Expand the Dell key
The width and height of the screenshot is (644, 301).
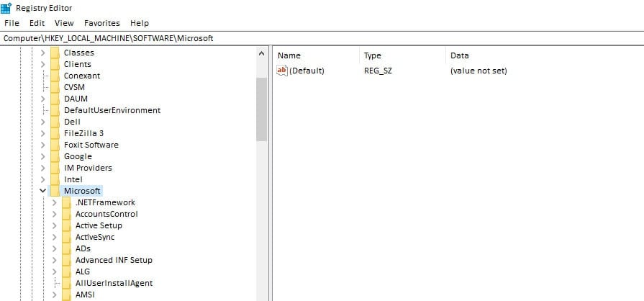coord(42,122)
